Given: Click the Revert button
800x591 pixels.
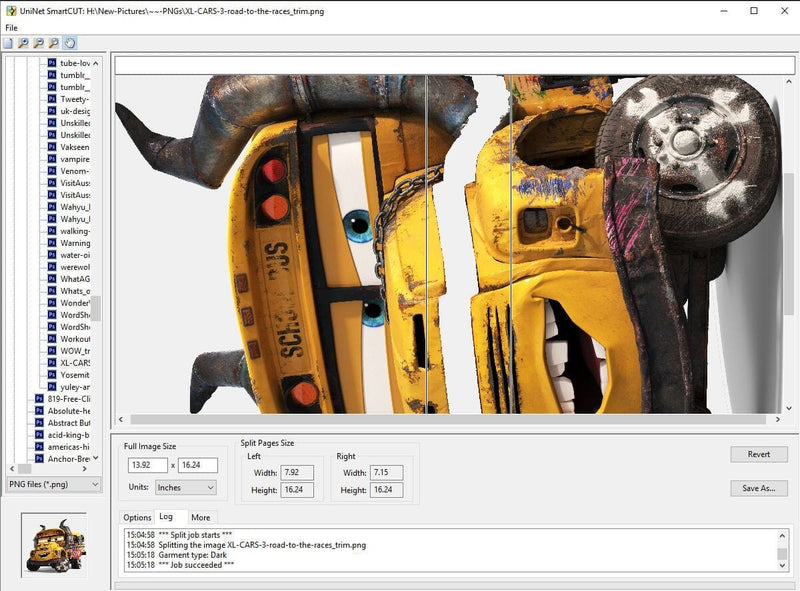Looking at the screenshot, I should (x=760, y=454).
